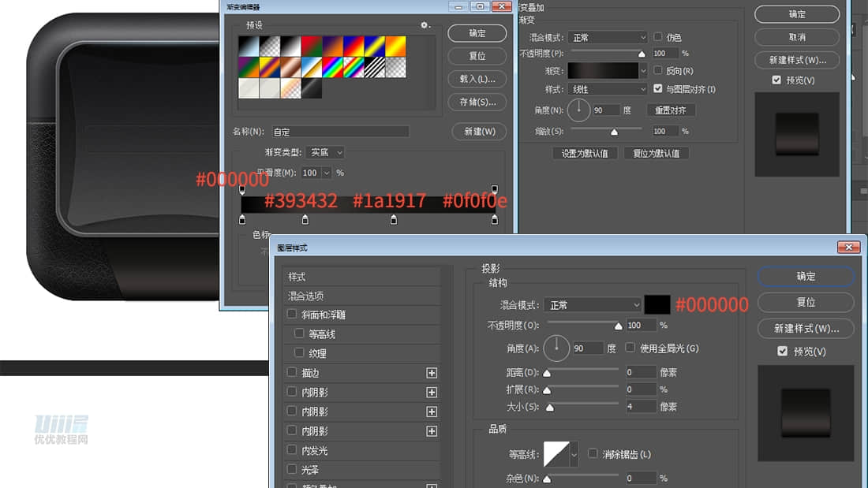
Task: Open the gradient presets gear menu
Action: tap(425, 25)
